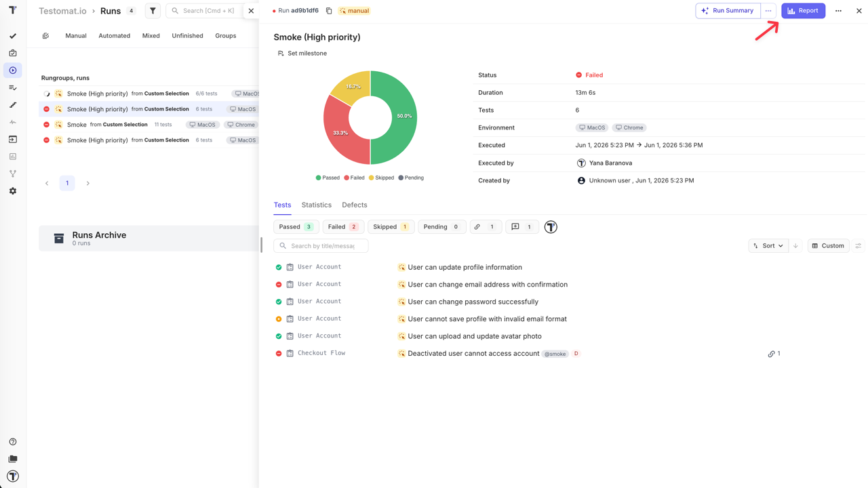Image resolution: width=868 pixels, height=488 pixels.
Task: Focus the runs Search [Cmd + K] field
Action: tap(204, 11)
